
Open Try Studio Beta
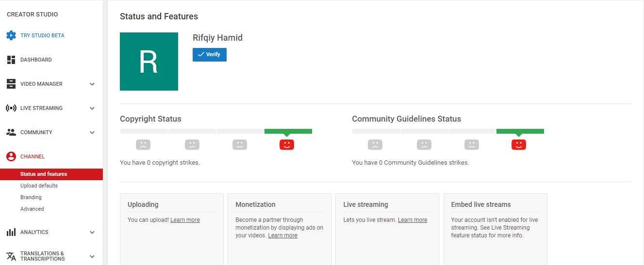tap(42, 35)
